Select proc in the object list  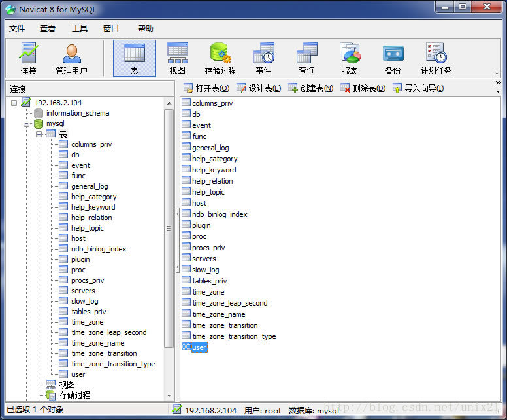[199, 236]
